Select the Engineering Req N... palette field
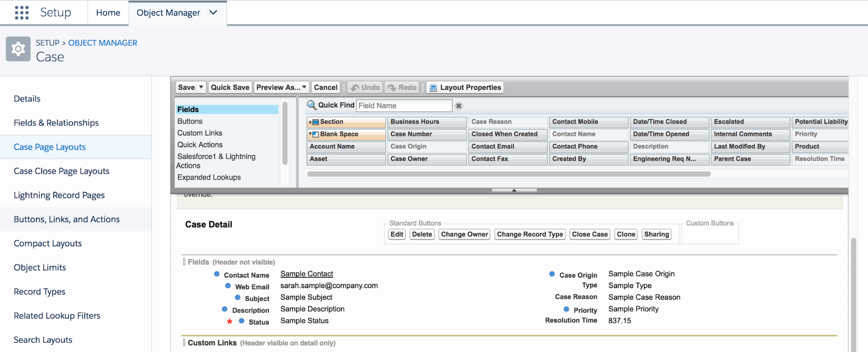 pyautogui.click(x=670, y=159)
